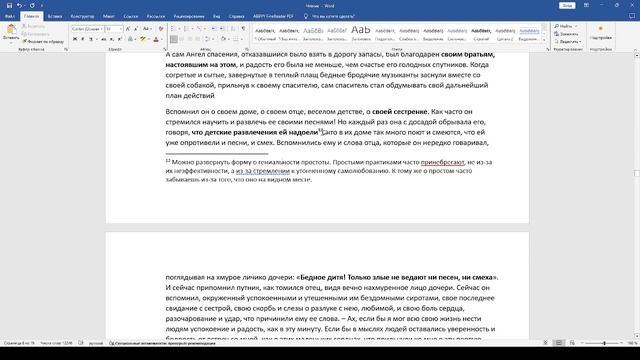
Task: Click the vertical scrollbar thumb
Action: [x=637, y=173]
